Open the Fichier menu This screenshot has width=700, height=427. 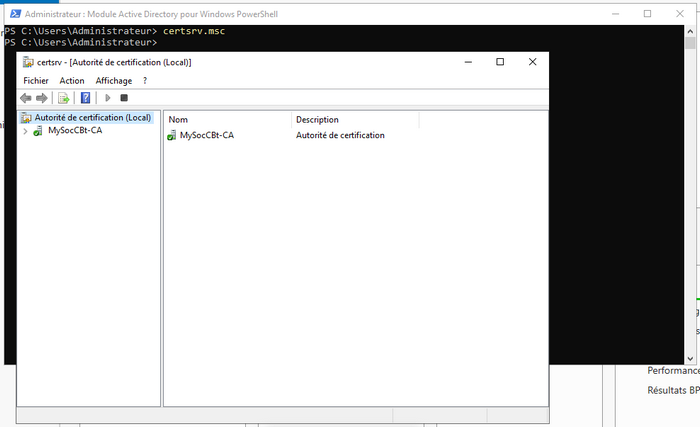point(36,80)
